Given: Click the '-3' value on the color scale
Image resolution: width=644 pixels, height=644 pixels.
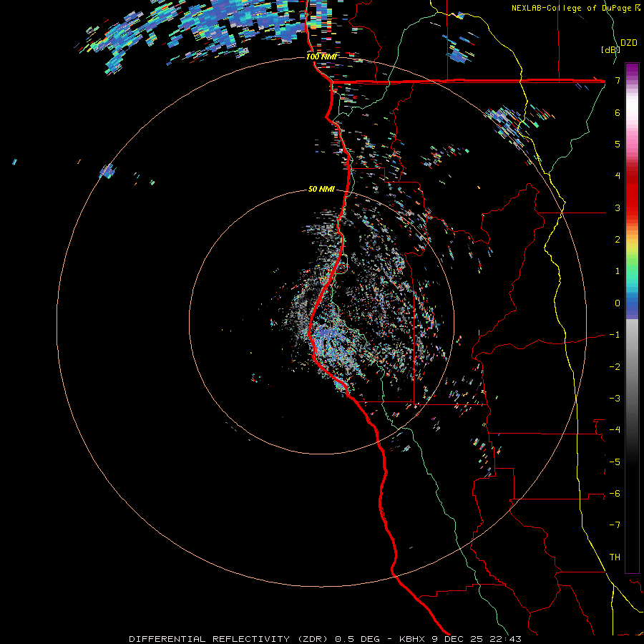Looking at the screenshot, I should tap(615, 399).
